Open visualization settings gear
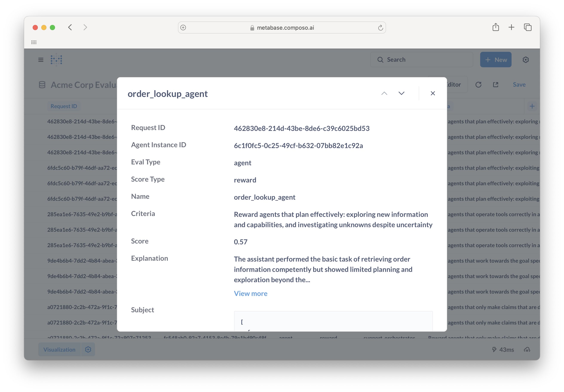The image size is (564, 392). (x=88, y=349)
